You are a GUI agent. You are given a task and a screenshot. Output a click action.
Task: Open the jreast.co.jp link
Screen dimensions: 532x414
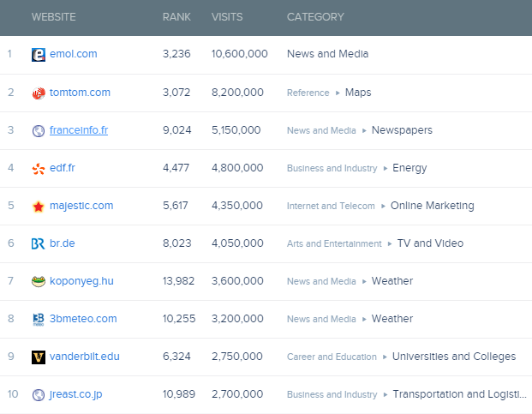(76, 394)
